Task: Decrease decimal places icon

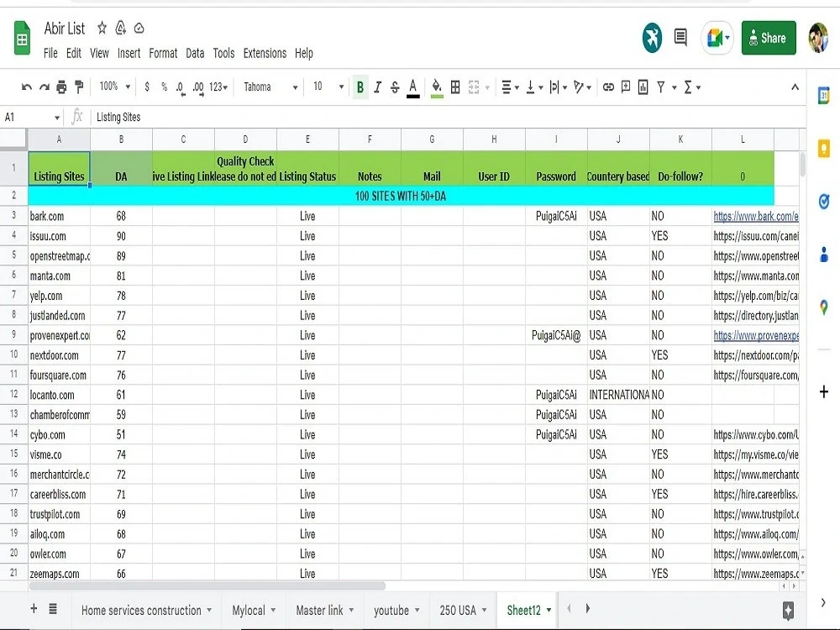Action: click(x=181, y=88)
